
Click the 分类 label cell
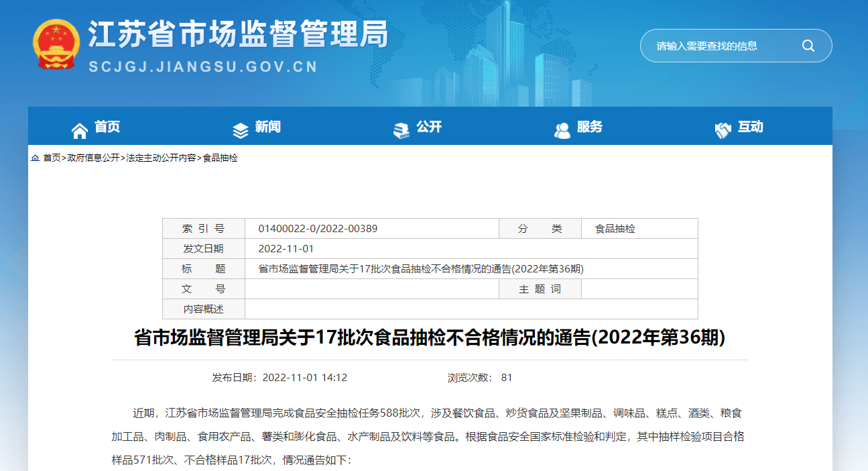(x=540, y=229)
